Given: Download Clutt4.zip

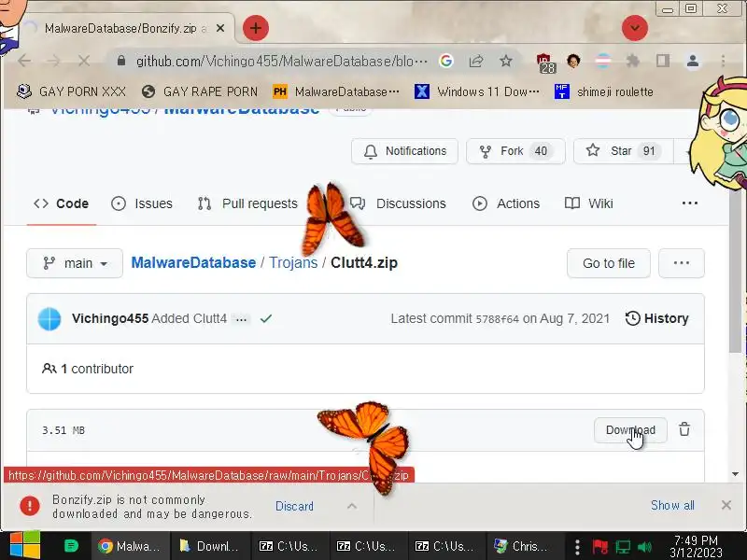Looking at the screenshot, I should (x=630, y=430).
